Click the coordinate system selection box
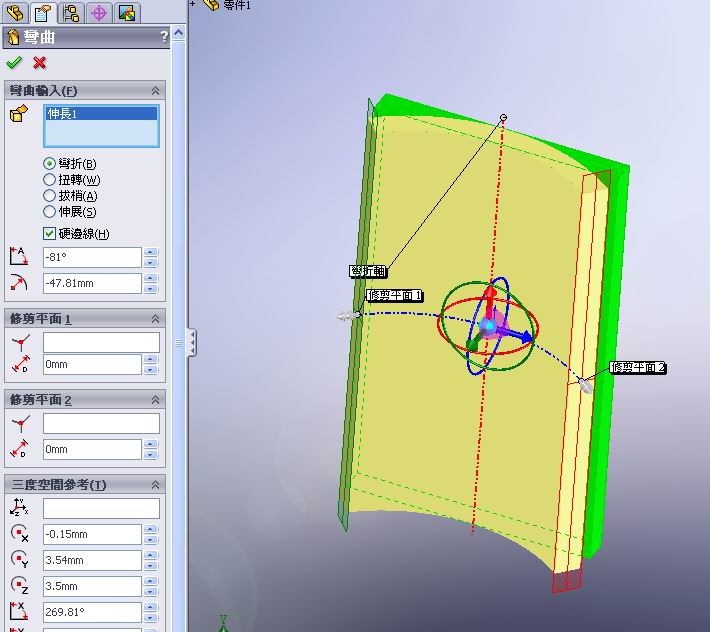The width and height of the screenshot is (710, 632). coord(101,508)
